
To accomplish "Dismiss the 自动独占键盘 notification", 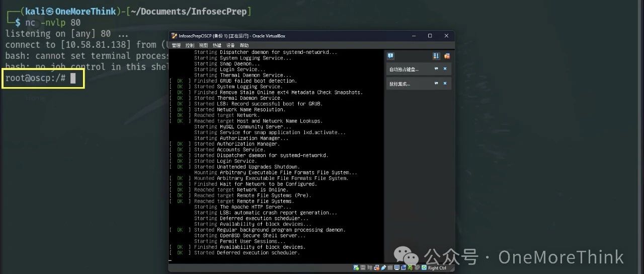I will pos(445,68).
